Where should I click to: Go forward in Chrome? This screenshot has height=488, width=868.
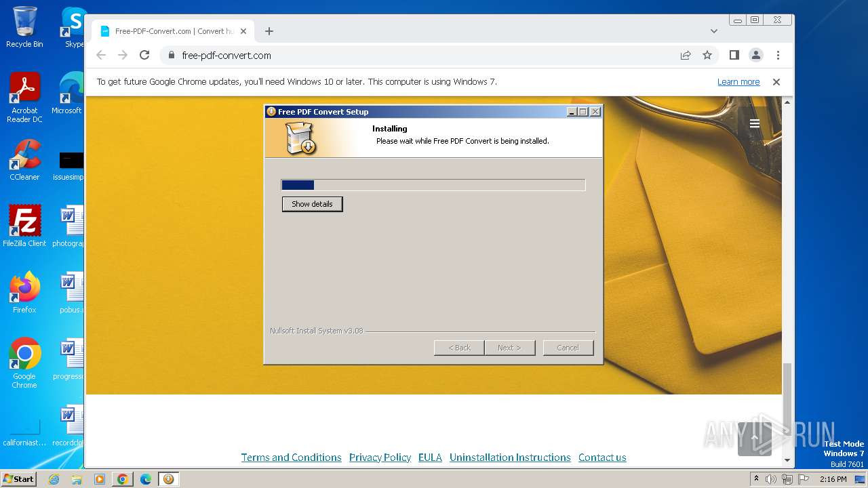123,56
